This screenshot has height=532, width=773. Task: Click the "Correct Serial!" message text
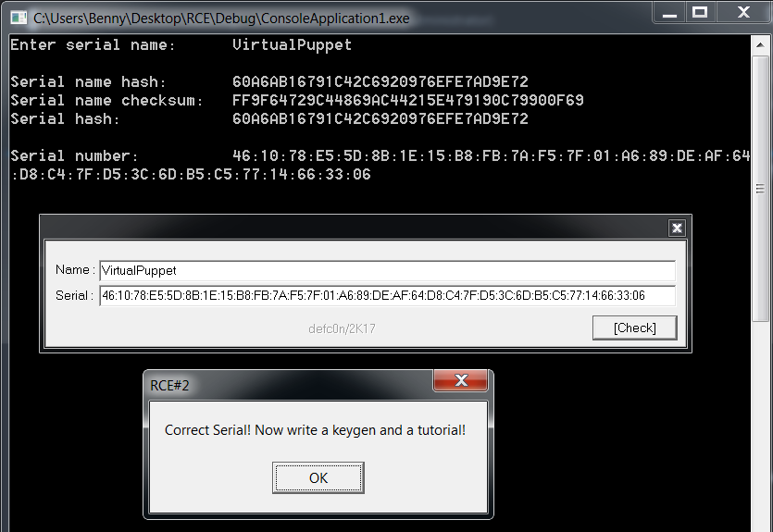tap(315, 430)
